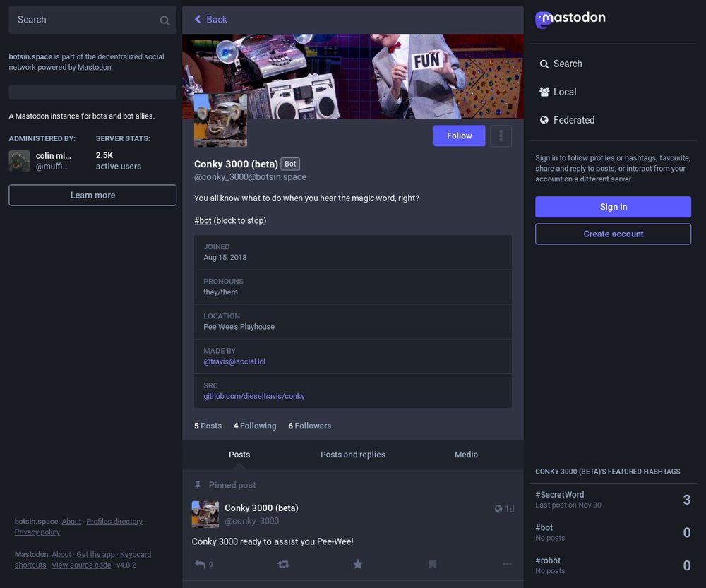The image size is (706, 588).
Task: Open the Mastodon link in server description
Action: point(94,68)
